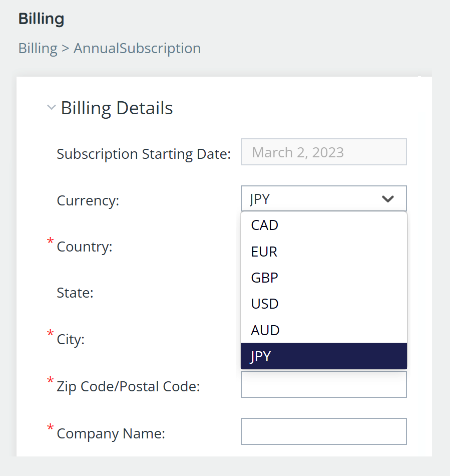Image resolution: width=450 pixels, height=476 pixels.
Task: Click the City field label
Action: pos(71,339)
